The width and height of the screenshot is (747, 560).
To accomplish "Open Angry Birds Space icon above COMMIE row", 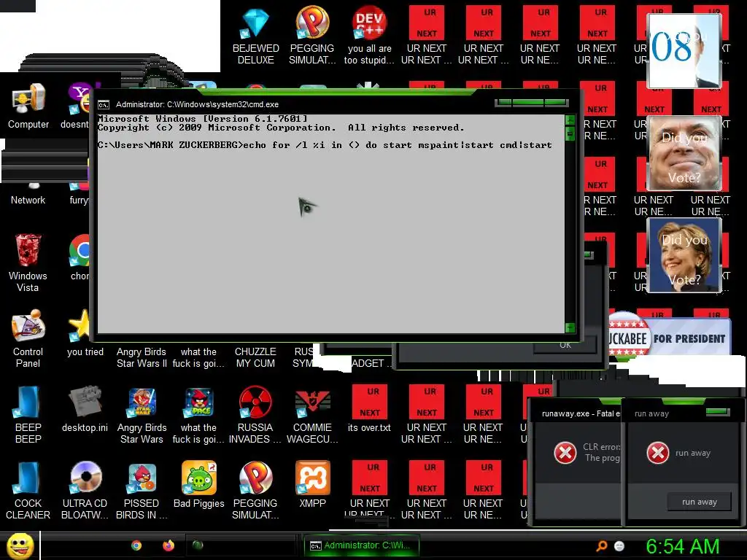I will [198, 402].
